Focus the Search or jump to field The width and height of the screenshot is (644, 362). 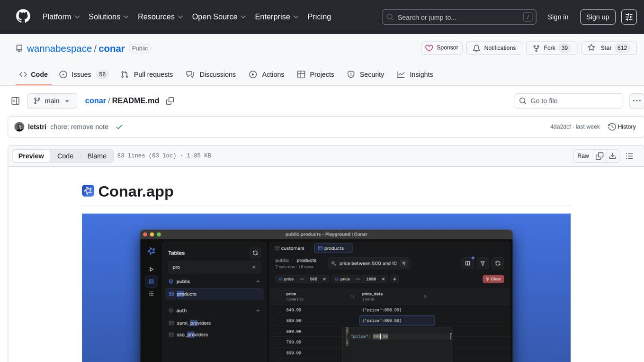tap(459, 17)
